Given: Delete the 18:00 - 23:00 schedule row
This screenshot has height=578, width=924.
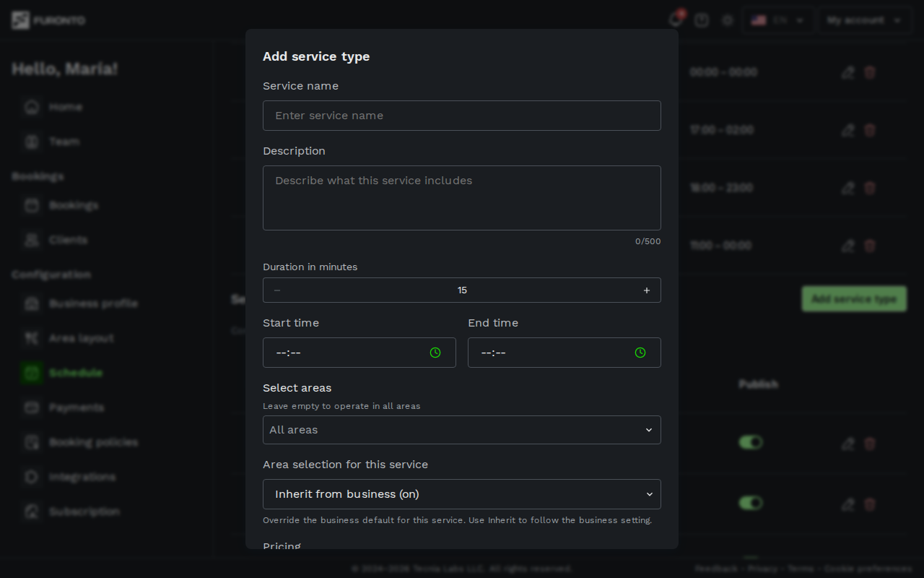Looking at the screenshot, I should (870, 188).
